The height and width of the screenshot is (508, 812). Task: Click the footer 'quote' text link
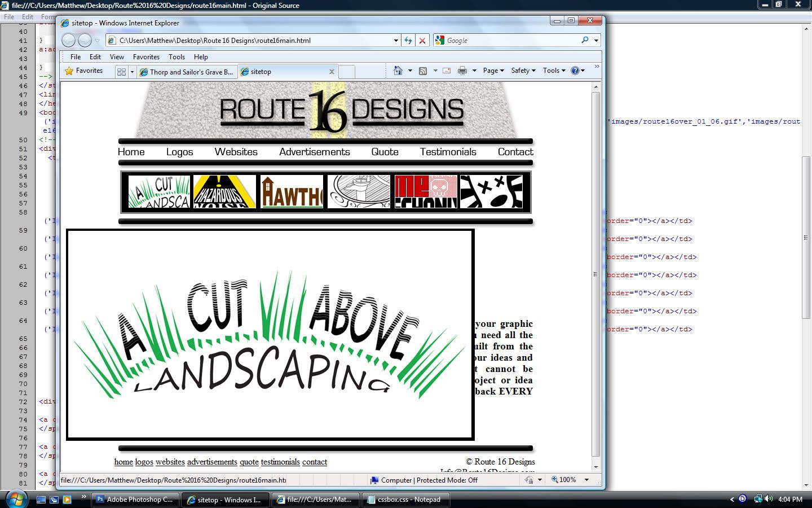point(249,462)
